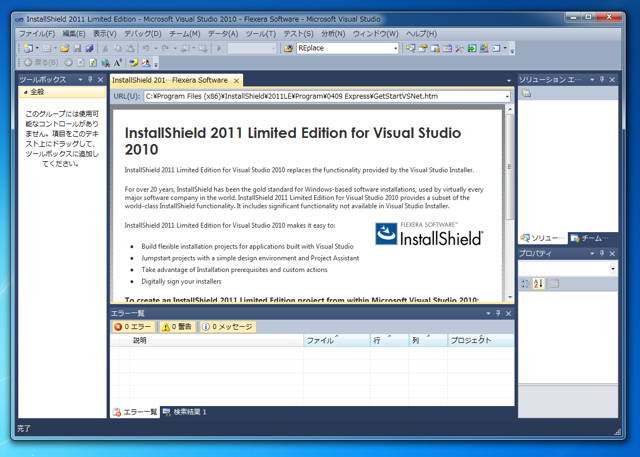Click the Add New Item toolbar icon

click(x=47, y=49)
